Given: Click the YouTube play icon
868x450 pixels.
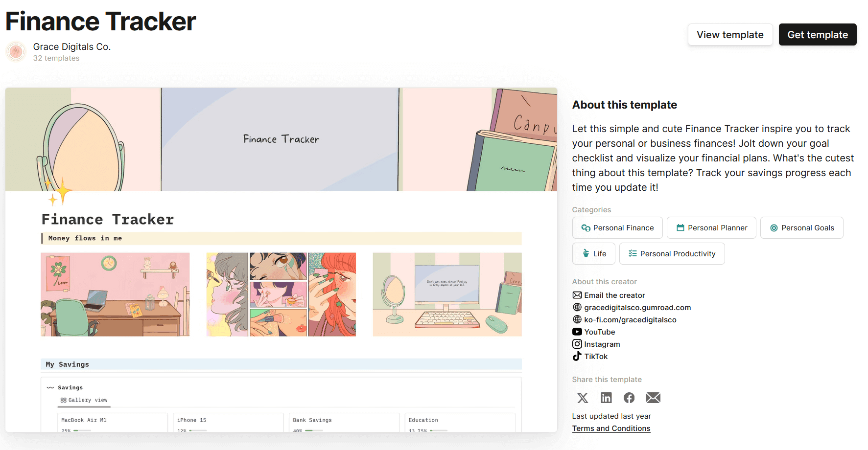Looking at the screenshot, I should click(577, 332).
